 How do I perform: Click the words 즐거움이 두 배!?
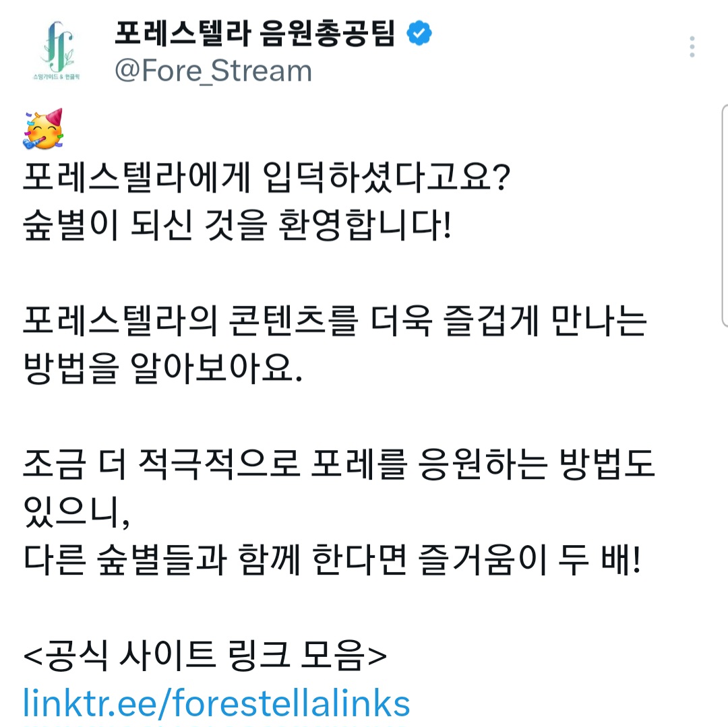pos(529,562)
